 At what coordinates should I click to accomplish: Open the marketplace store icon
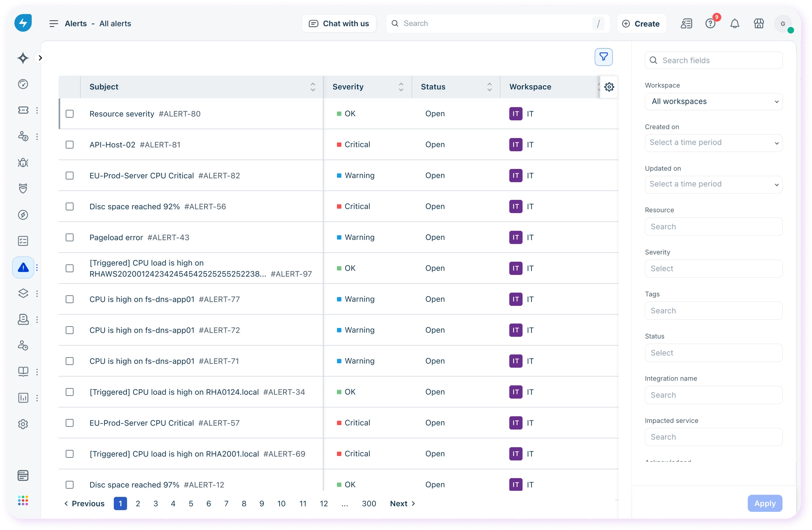pyautogui.click(x=759, y=23)
